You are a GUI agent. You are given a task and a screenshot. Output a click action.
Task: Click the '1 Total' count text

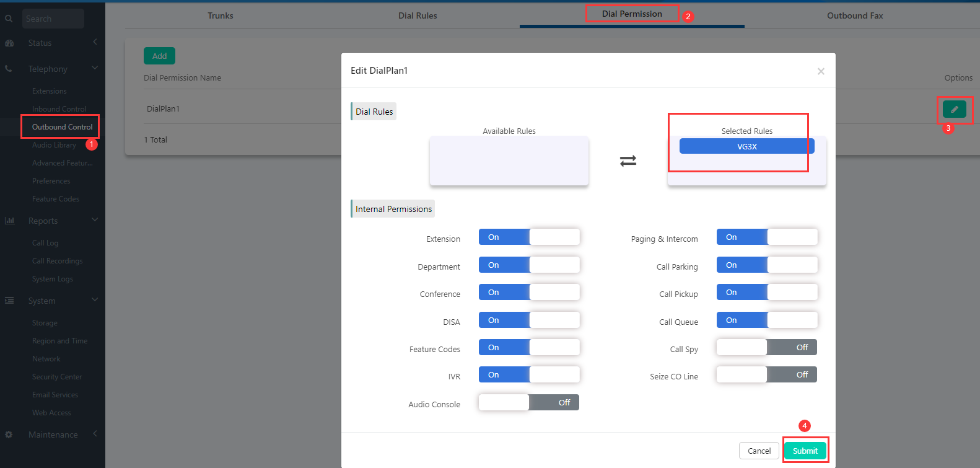(x=155, y=139)
